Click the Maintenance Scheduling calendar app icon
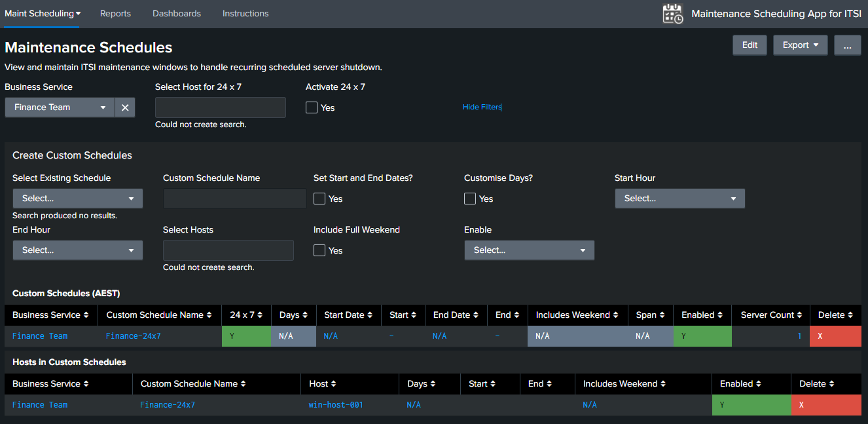The height and width of the screenshot is (424, 868). pyautogui.click(x=673, y=14)
